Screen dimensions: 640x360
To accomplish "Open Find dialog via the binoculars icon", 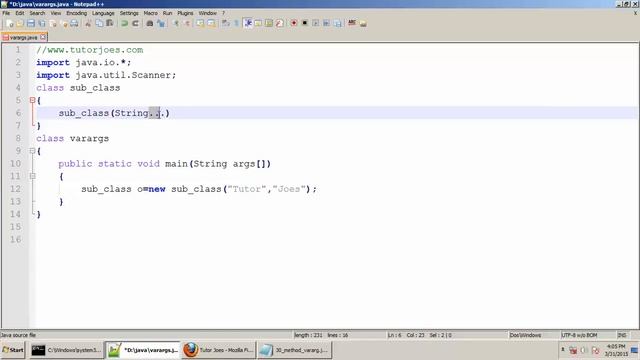I will pos(150,23).
